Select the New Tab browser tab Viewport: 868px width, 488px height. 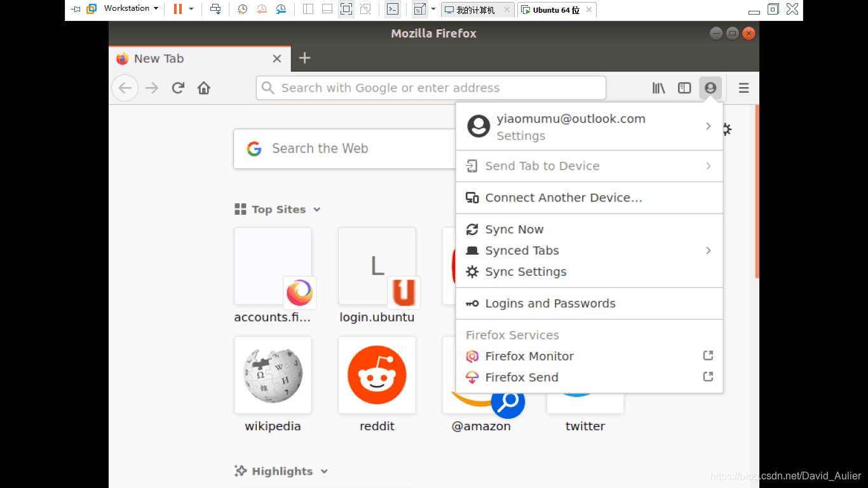coord(200,58)
